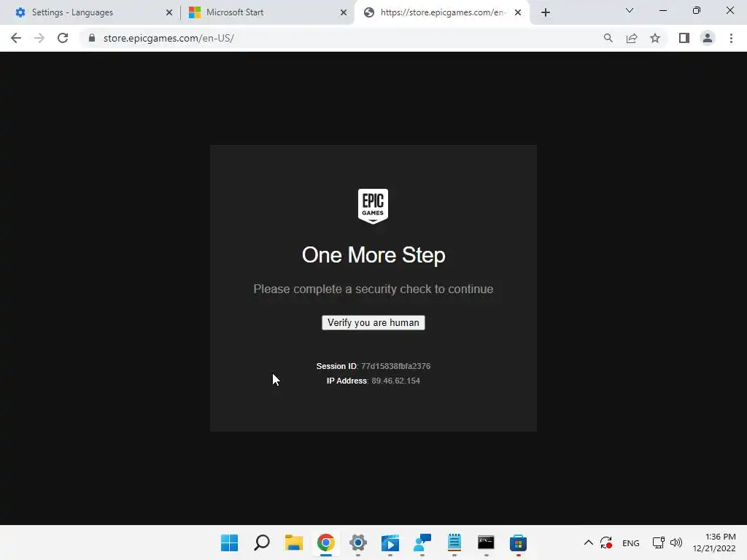Close the Epic Games store tab
This screenshot has width=747, height=560.
[518, 12]
